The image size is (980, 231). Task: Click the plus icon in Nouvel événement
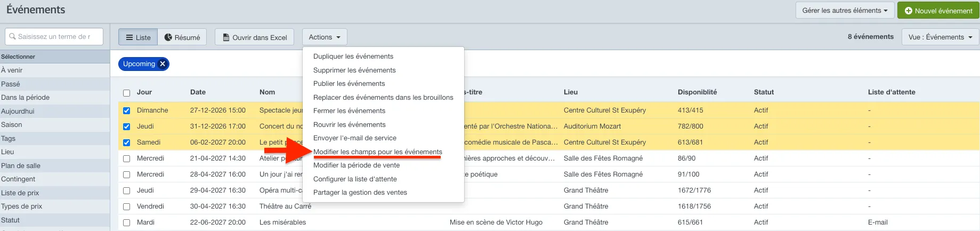[x=909, y=11]
